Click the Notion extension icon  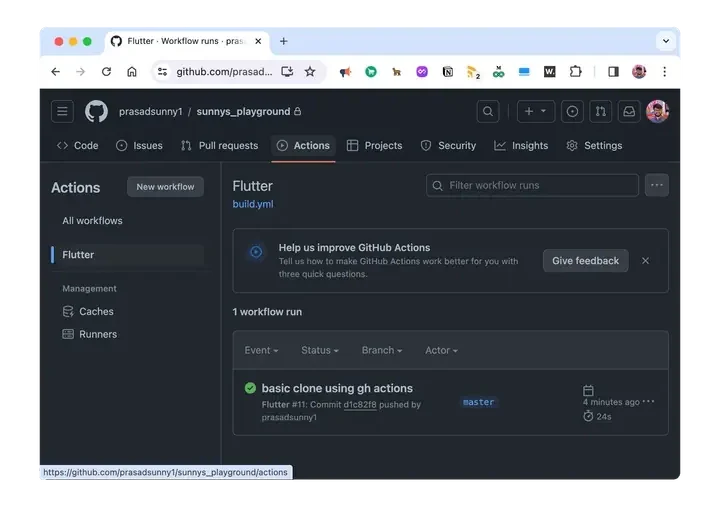click(448, 72)
